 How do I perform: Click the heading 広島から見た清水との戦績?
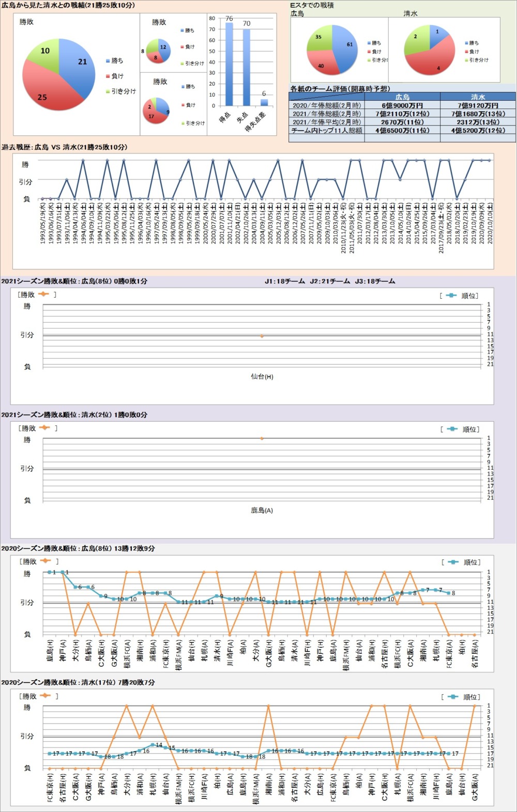tap(68, 5)
